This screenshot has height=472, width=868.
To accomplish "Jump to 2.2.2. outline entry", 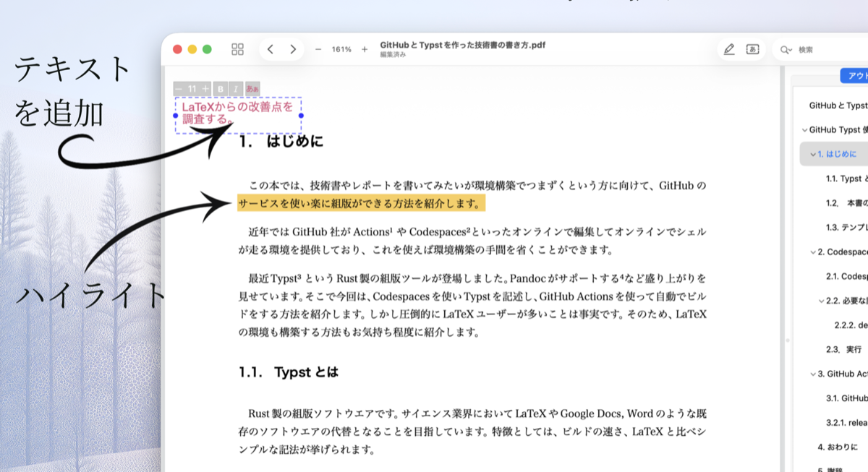I will 851,325.
